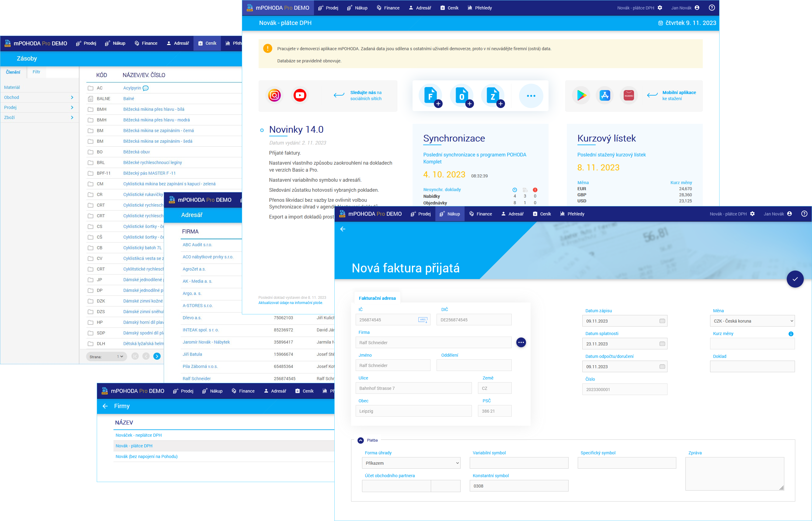Open Google Play store icon
Viewport: 812px width, 521px height.
tap(581, 96)
